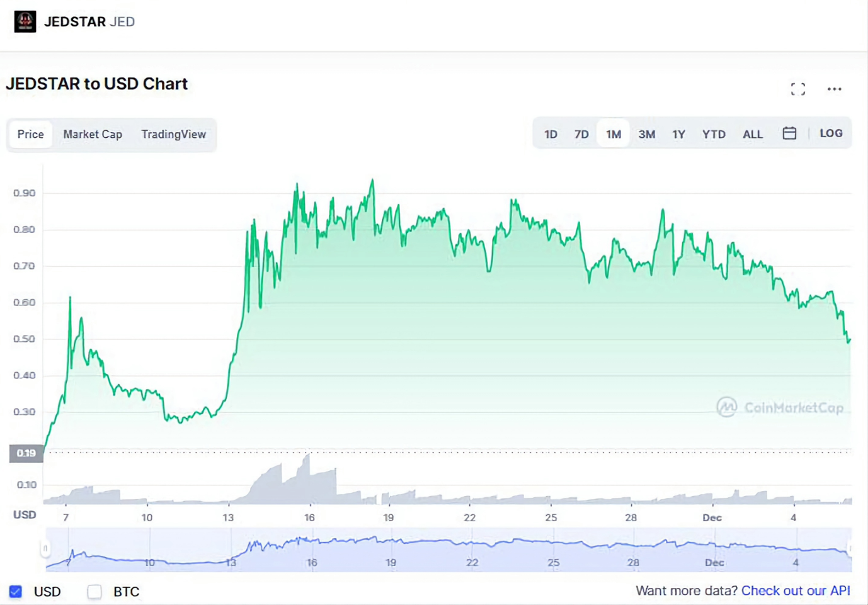The width and height of the screenshot is (868, 605).
Task: Click the Dec date label on x-axis
Action: tap(712, 517)
